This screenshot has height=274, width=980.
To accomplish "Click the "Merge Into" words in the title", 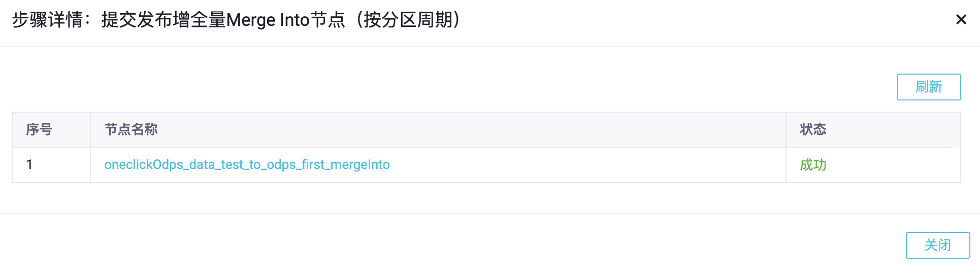I will coord(268,20).
